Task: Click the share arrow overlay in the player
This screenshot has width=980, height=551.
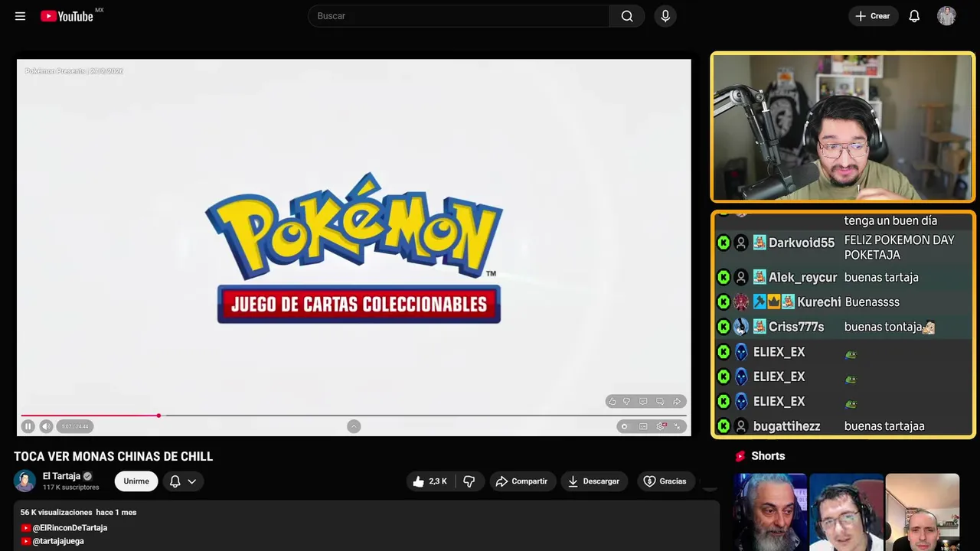Action: [x=677, y=401]
